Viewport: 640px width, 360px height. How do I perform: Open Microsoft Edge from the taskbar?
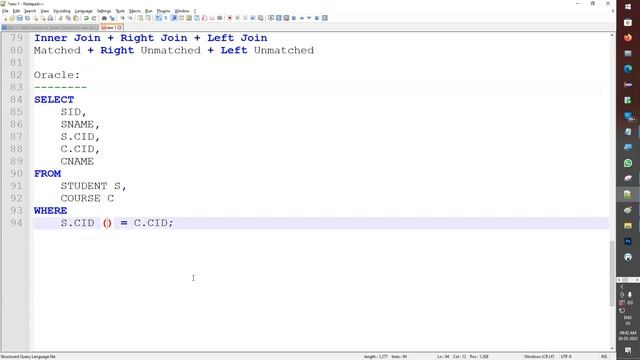tap(628, 69)
